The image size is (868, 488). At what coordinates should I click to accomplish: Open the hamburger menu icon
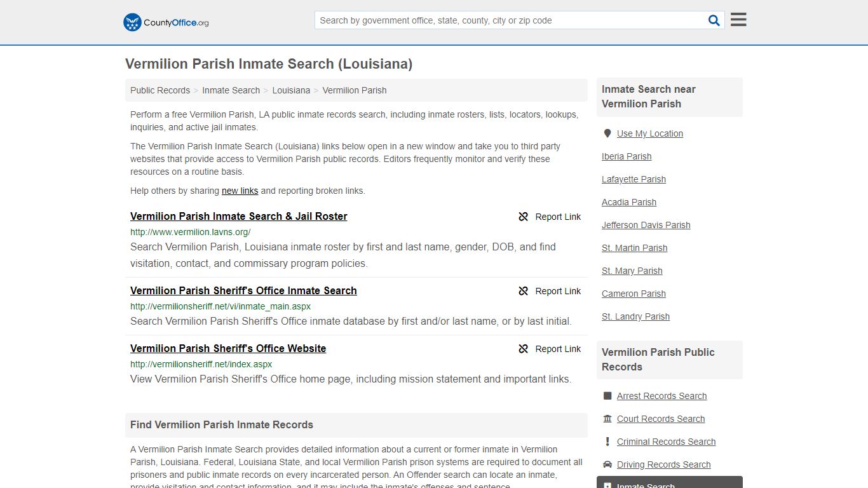pyautogui.click(x=738, y=20)
